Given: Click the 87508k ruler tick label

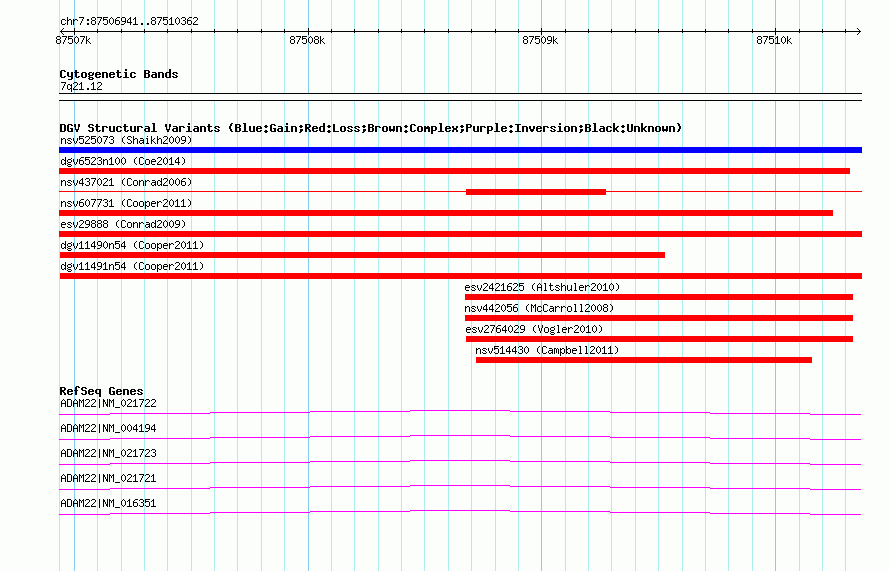Looking at the screenshot, I should point(307,40).
